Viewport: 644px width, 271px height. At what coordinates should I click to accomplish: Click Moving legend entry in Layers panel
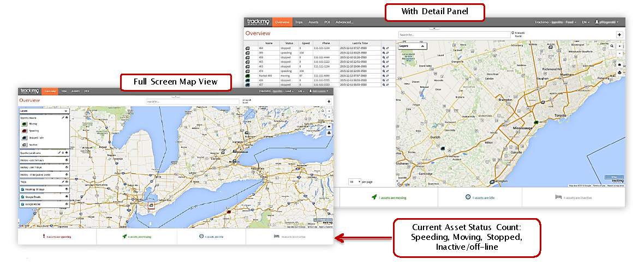(29, 123)
